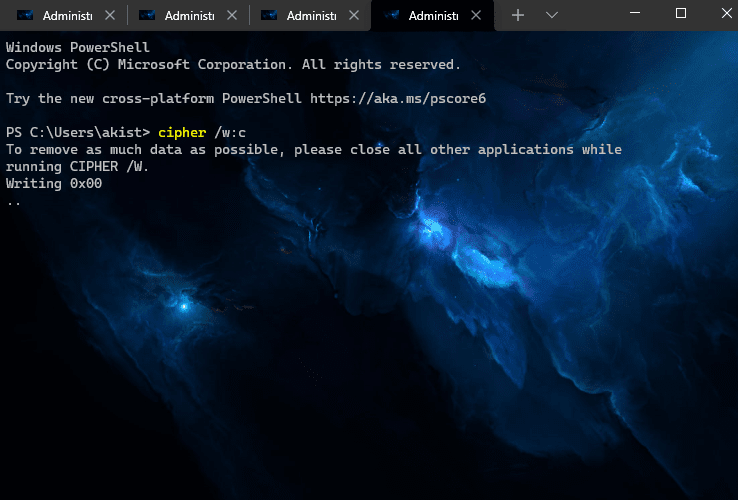Click the 'Writing 0x00' output line

point(54,183)
